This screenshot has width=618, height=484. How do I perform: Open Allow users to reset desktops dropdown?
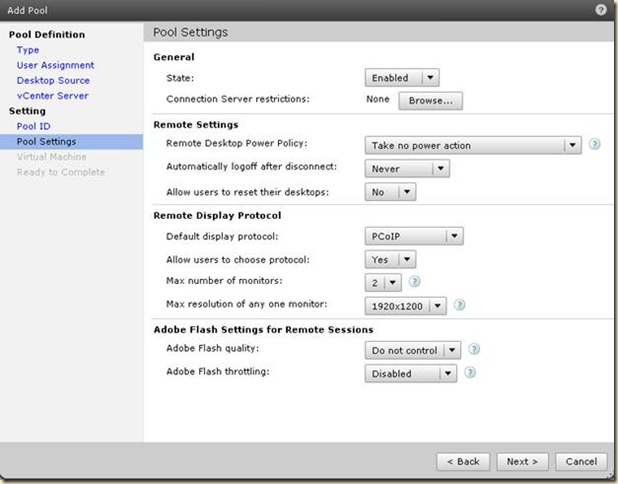tap(390, 191)
